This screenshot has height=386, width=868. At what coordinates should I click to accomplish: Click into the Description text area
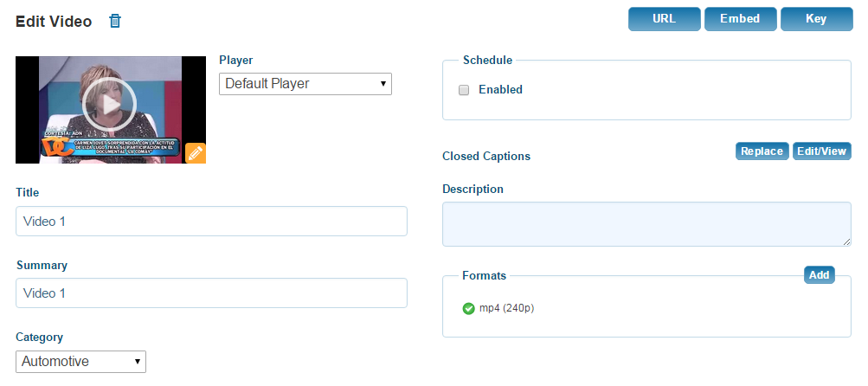[x=646, y=224]
